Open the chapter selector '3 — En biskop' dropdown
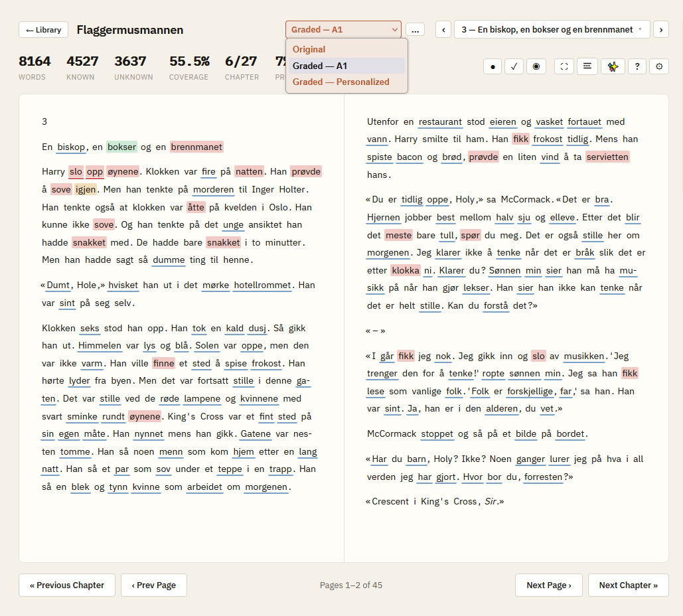Screen dimensions: 683x616 [x=552, y=30]
